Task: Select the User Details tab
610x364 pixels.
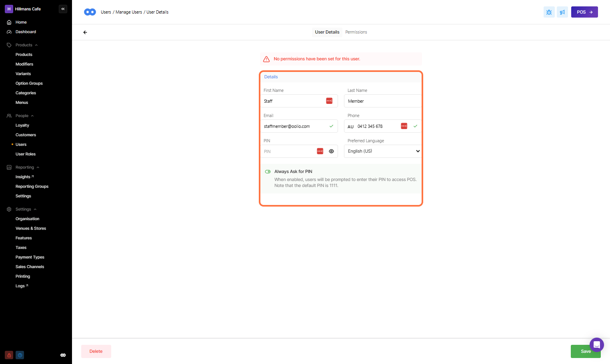Action: [x=327, y=32]
